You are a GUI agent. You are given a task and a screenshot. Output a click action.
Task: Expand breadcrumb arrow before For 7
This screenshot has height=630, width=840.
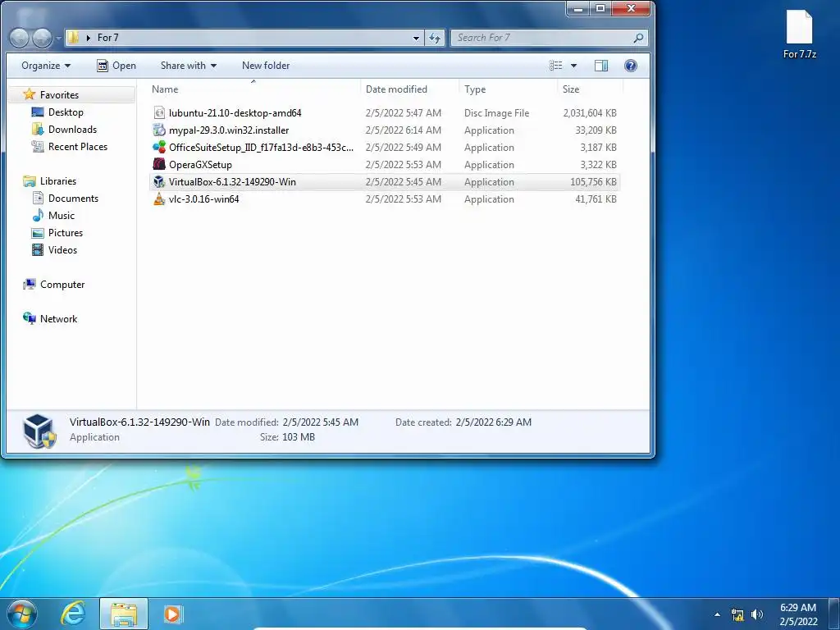89,38
